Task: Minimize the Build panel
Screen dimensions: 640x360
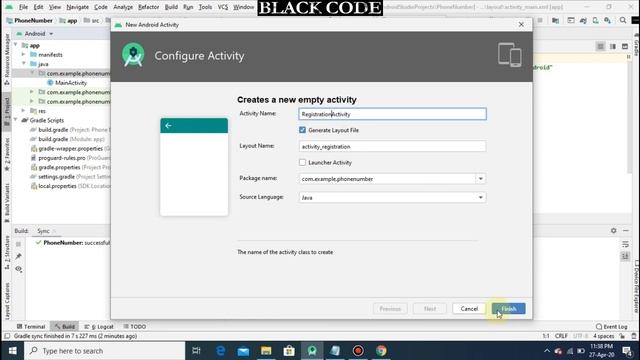Action: click(626, 231)
